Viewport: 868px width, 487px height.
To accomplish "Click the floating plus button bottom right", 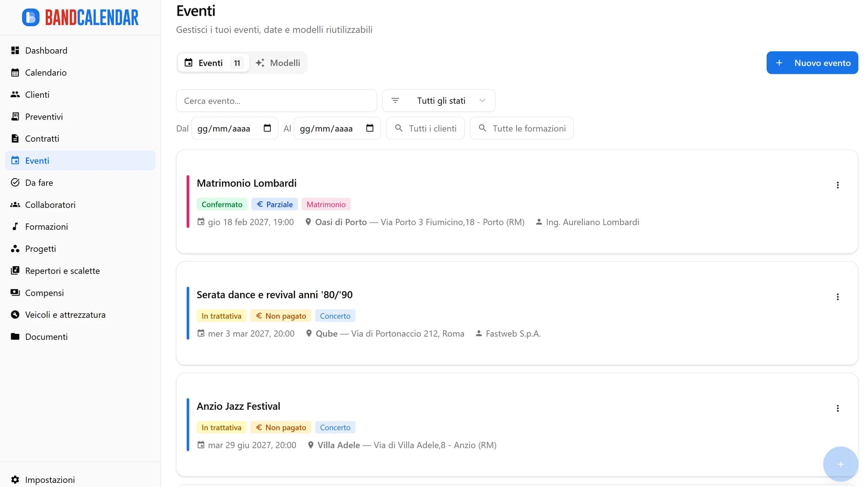I will 841,464.
